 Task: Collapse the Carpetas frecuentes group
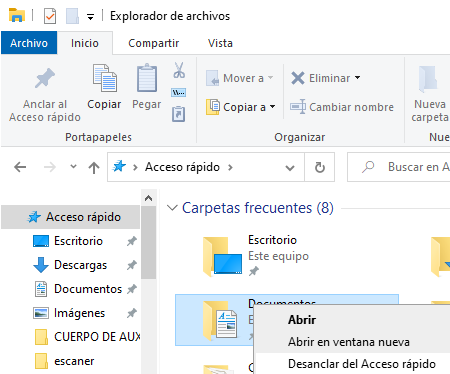coord(172,208)
